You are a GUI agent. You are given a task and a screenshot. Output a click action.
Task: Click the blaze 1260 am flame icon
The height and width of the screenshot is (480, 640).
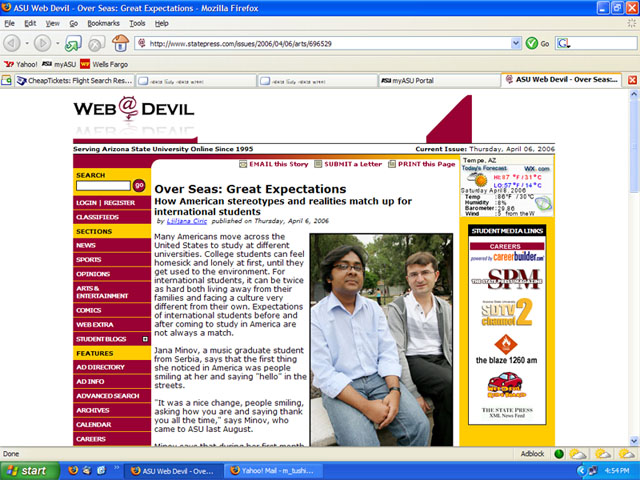506,345
